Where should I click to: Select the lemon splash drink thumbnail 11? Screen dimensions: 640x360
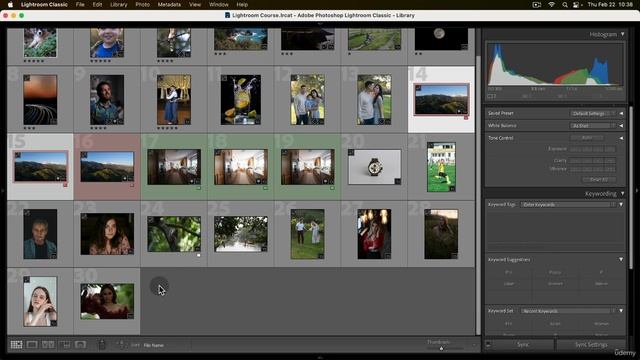click(240, 100)
